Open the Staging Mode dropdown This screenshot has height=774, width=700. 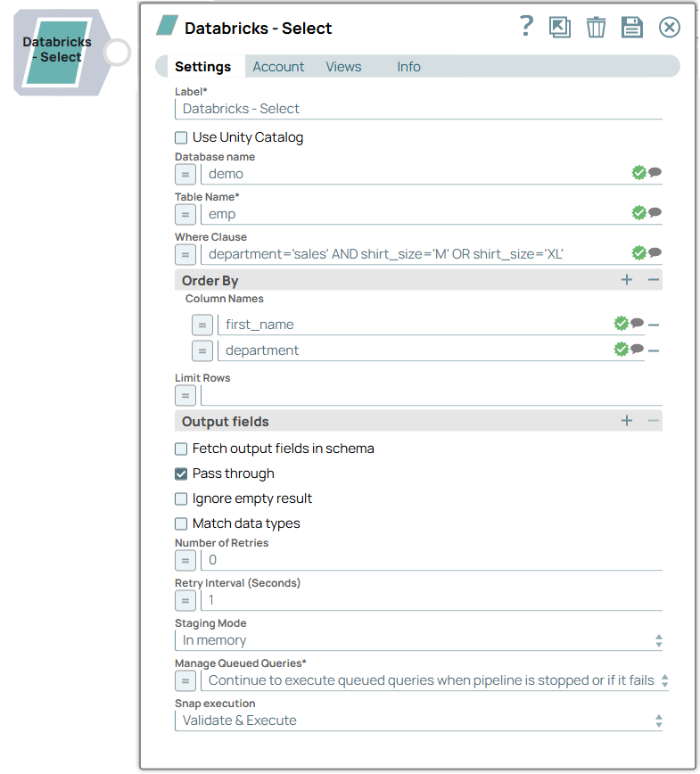coord(418,640)
